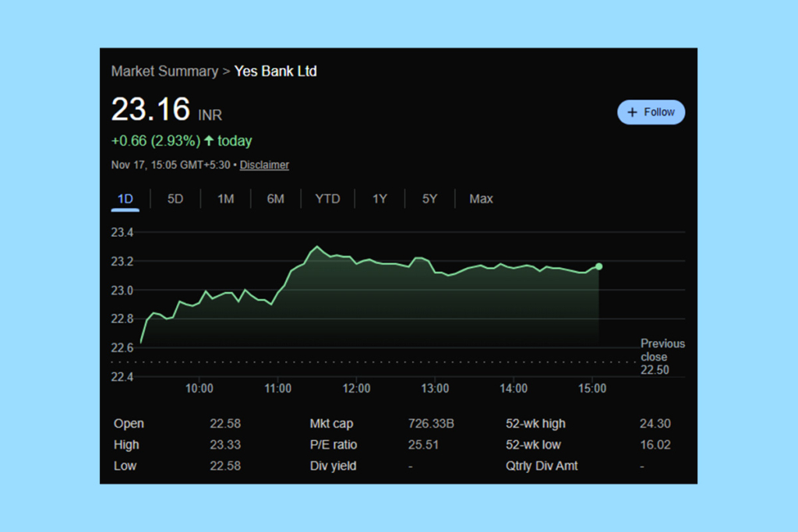This screenshot has width=798, height=532.
Task: Open the Disclaimer link
Action: pos(264,165)
